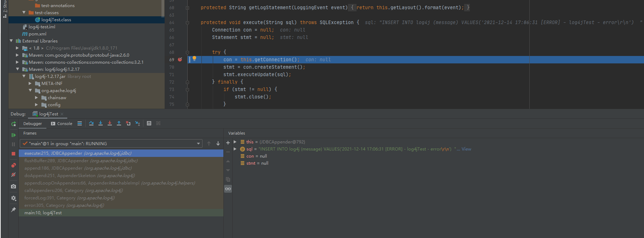Select the 'con = null' variable
The height and width of the screenshot is (238, 644).
(x=257, y=156)
